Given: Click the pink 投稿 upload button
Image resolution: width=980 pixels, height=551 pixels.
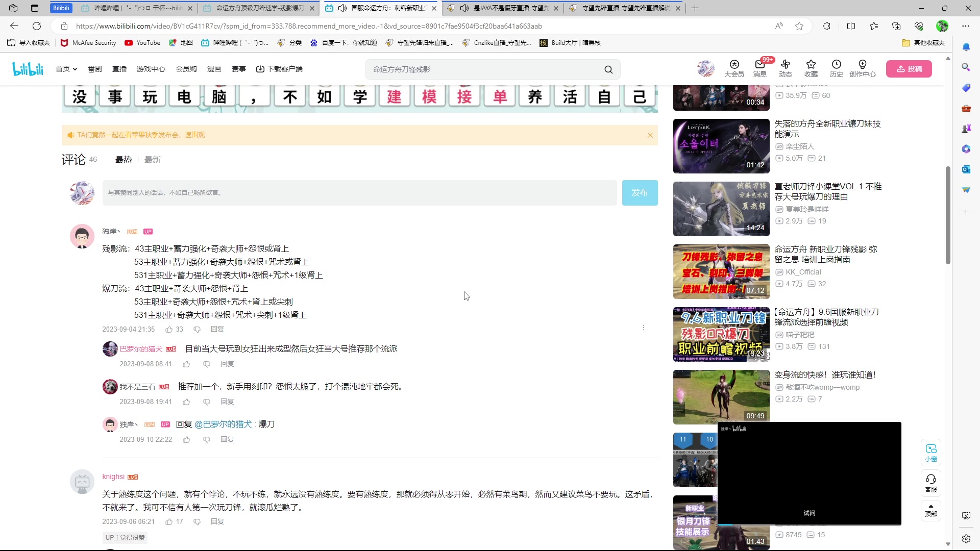Looking at the screenshot, I should point(910,69).
